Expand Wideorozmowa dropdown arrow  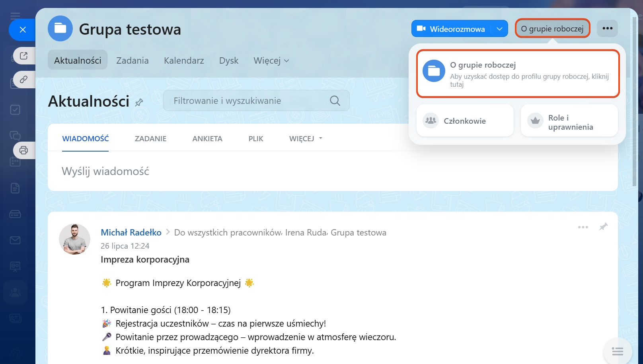pos(499,29)
